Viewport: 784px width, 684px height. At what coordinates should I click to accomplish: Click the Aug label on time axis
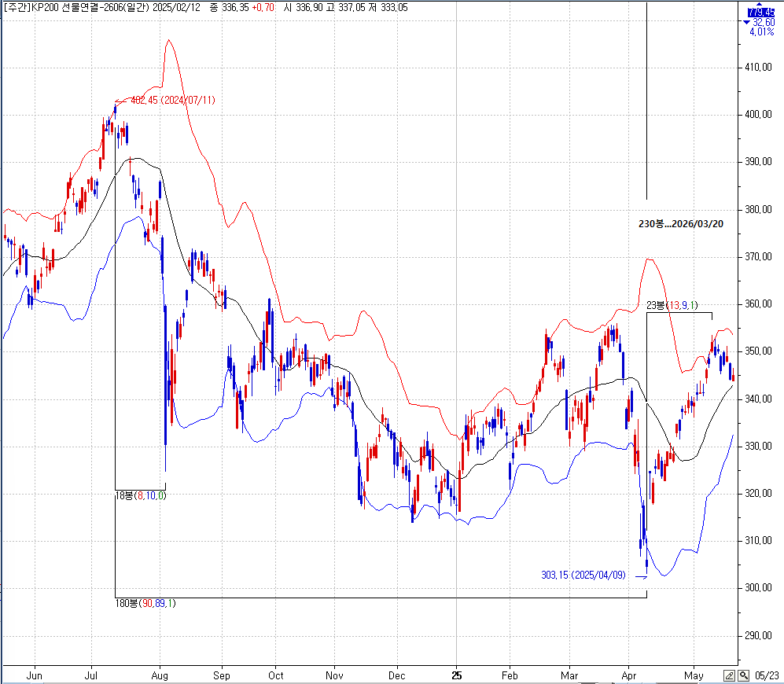tap(160, 675)
